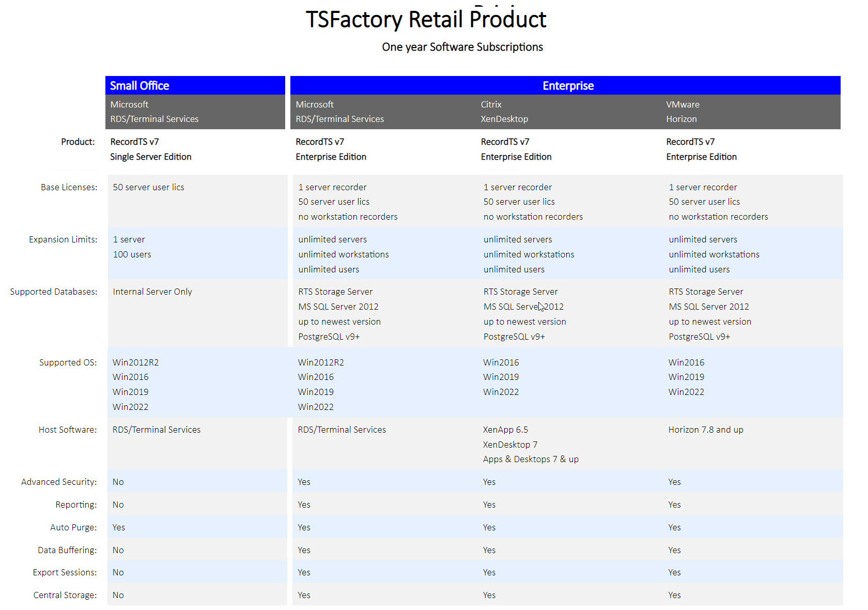Screen dimensions: 868x610
Task: Click '100 users' expansion limit
Action: tap(132, 254)
